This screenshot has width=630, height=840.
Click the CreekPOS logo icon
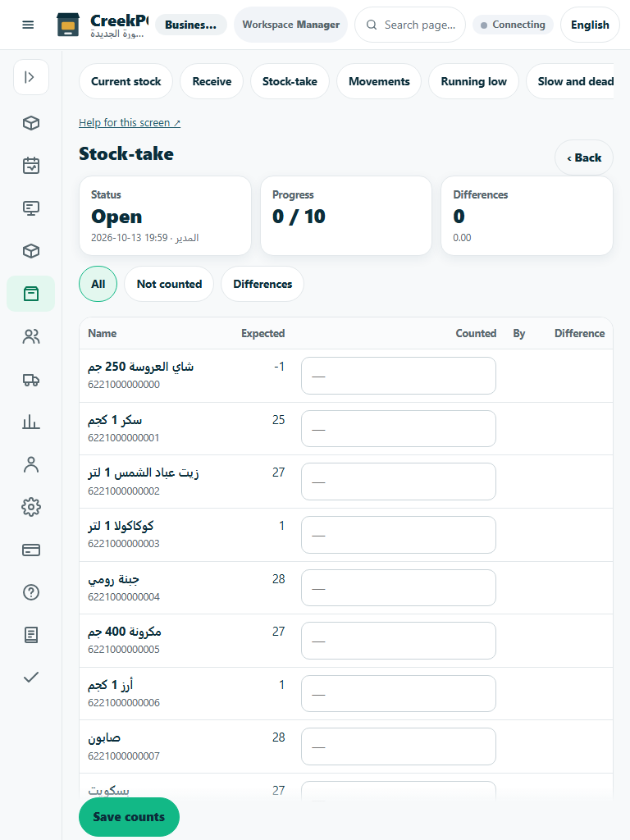pos(68,25)
